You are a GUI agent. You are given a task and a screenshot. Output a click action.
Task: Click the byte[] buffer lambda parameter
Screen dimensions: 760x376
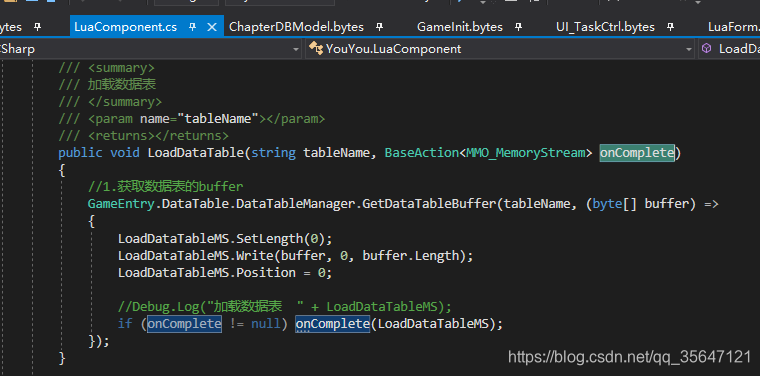tap(640, 204)
